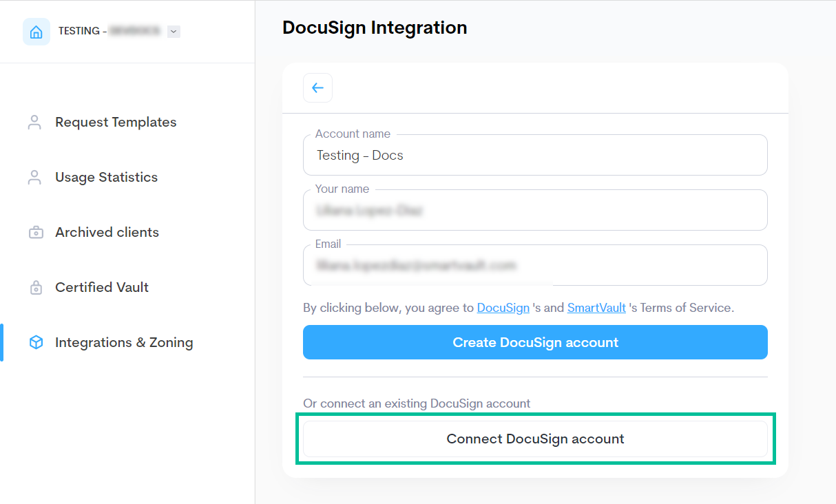Navigate to Archived clients in the sidebar

pyautogui.click(x=106, y=232)
